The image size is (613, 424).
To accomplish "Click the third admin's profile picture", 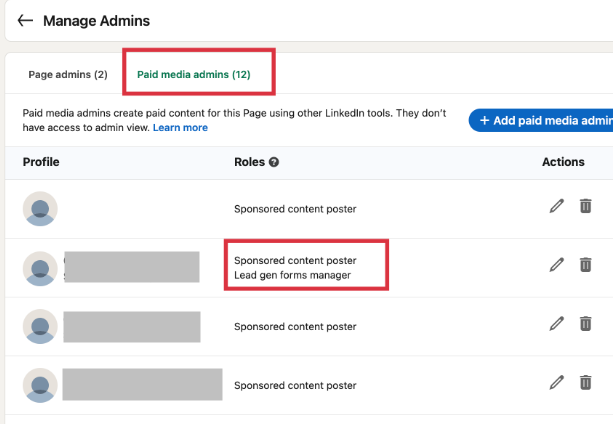I will point(40,327).
